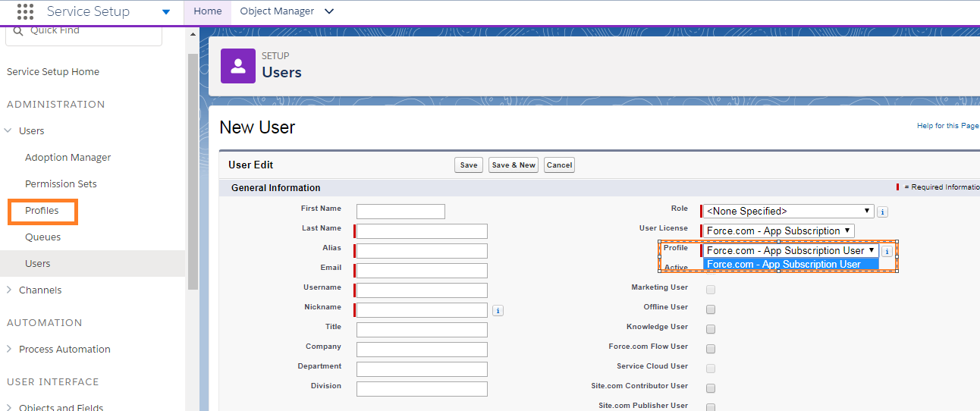Open the User License dropdown
The image size is (980, 411).
point(778,231)
